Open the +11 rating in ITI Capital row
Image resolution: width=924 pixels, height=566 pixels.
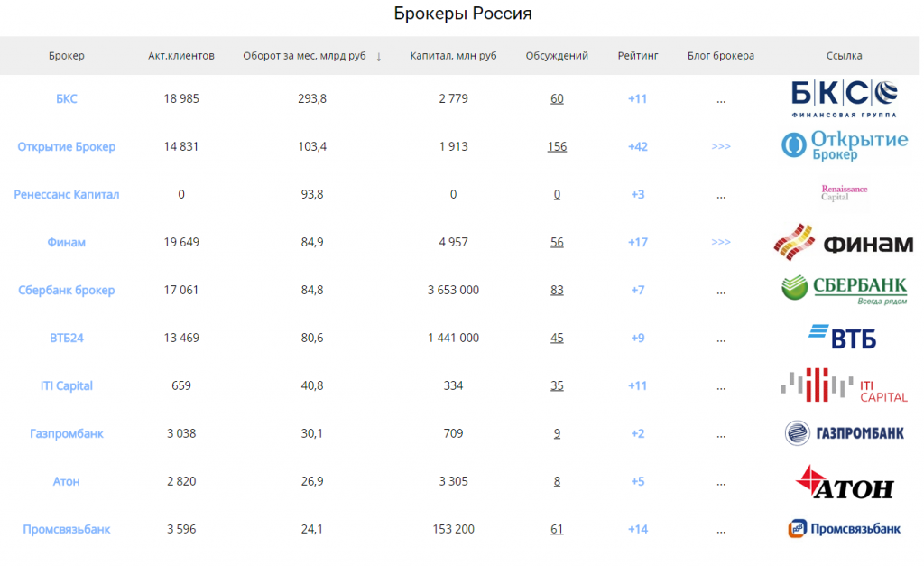pyautogui.click(x=638, y=385)
